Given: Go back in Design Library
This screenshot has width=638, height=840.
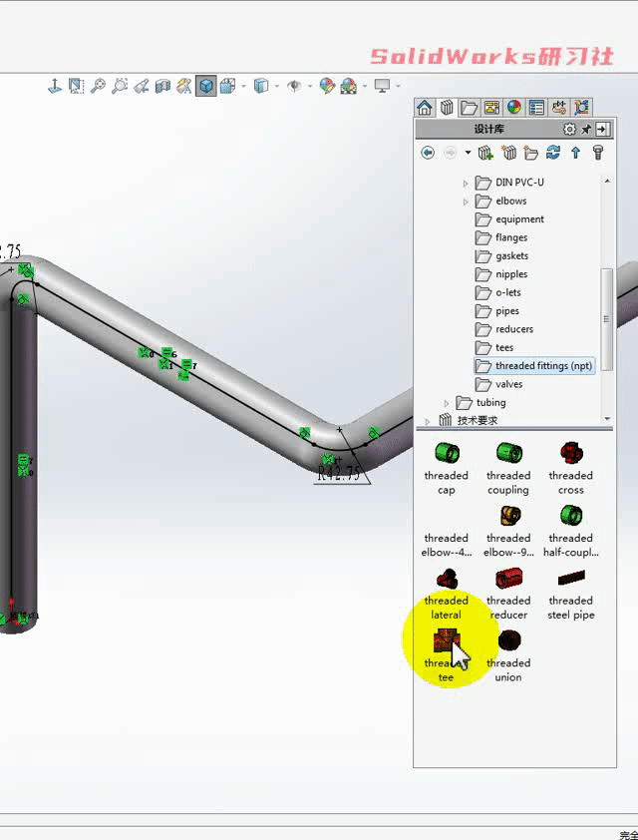Looking at the screenshot, I should 428,154.
